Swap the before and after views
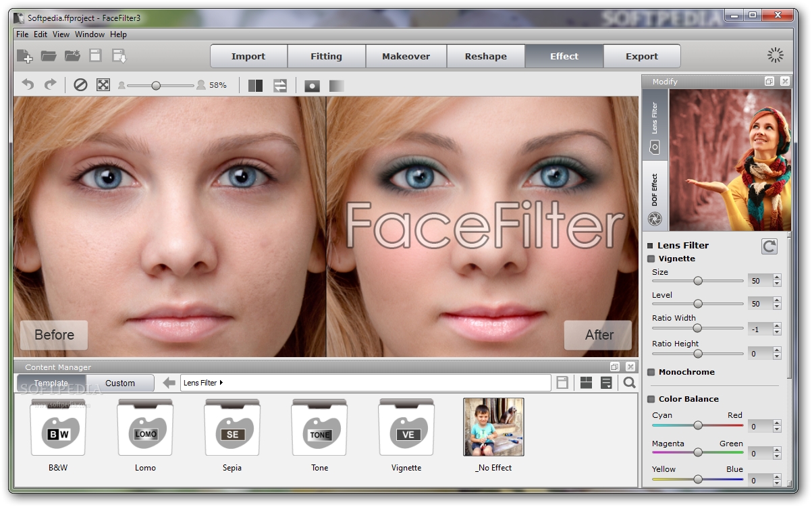The image size is (812, 507). coord(279,85)
